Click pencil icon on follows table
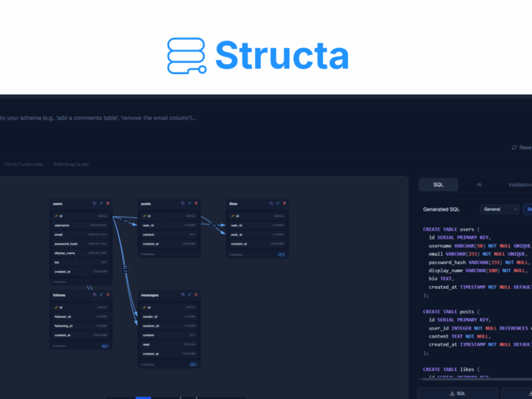The height and width of the screenshot is (399, 532). 101,295
